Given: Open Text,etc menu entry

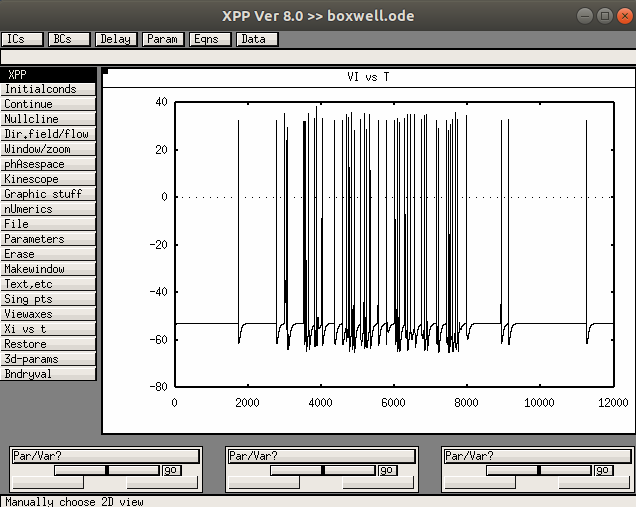Looking at the screenshot, I should click(48, 284).
